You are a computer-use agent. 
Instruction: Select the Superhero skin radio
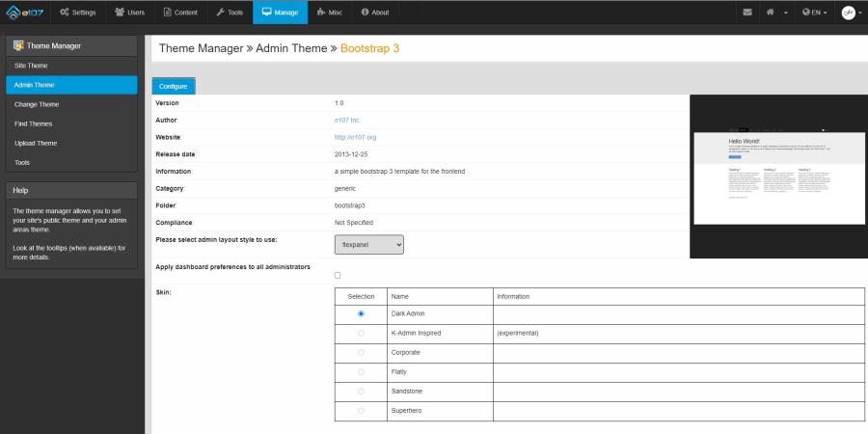coord(361,411)
